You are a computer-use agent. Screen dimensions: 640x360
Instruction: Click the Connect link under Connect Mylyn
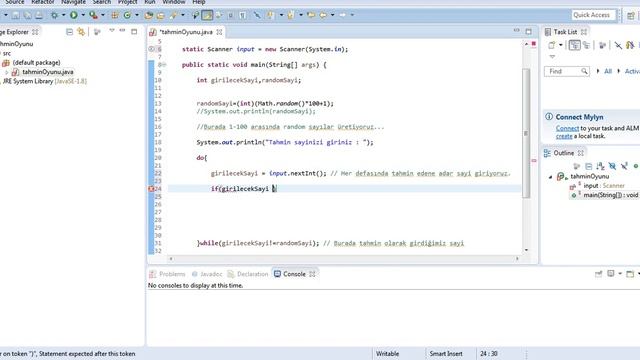pos(567,128)
